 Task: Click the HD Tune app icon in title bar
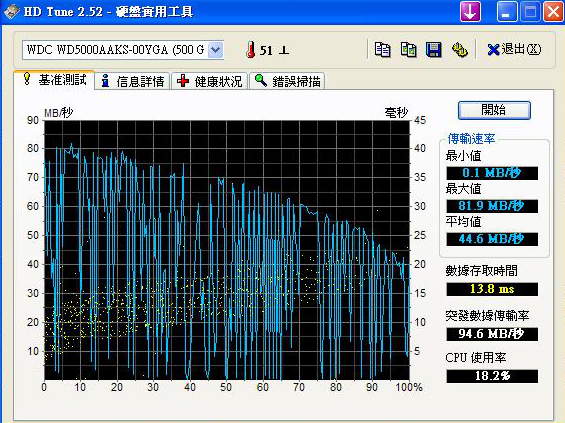[11, 12]
